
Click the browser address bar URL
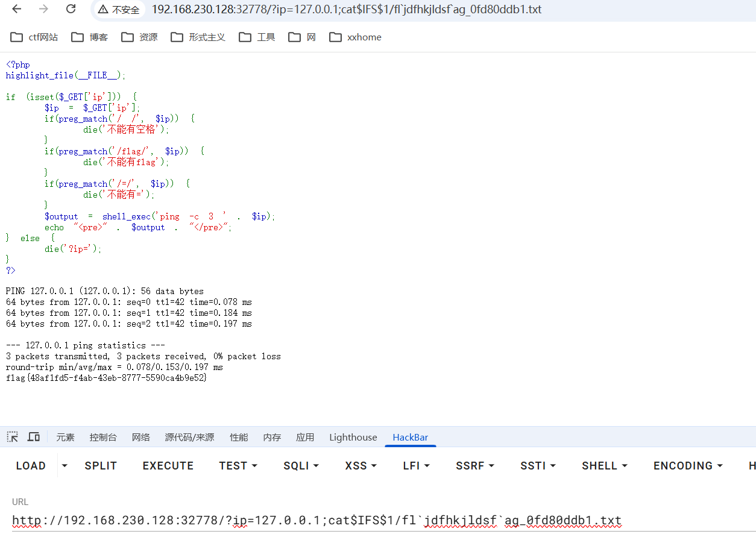point(346,10)
